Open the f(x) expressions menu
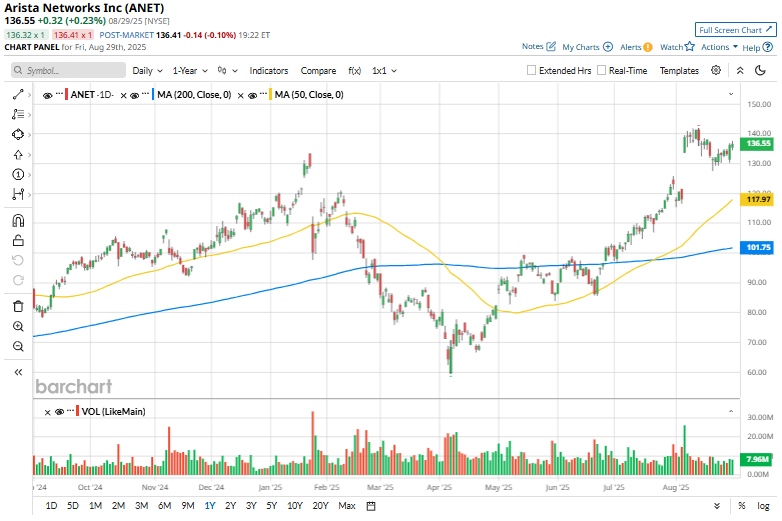 coord(355,71)
